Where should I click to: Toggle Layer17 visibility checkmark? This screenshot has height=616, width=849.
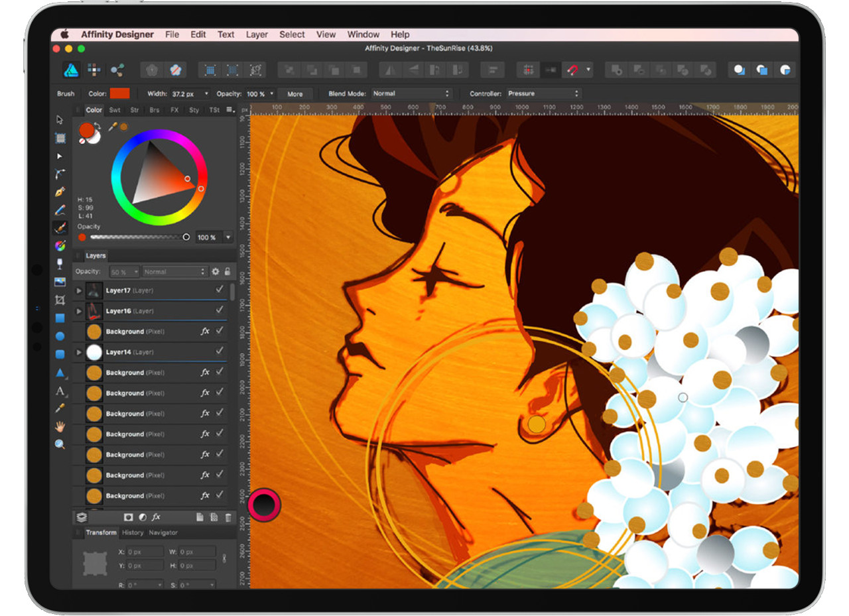(x=220, y=290)
